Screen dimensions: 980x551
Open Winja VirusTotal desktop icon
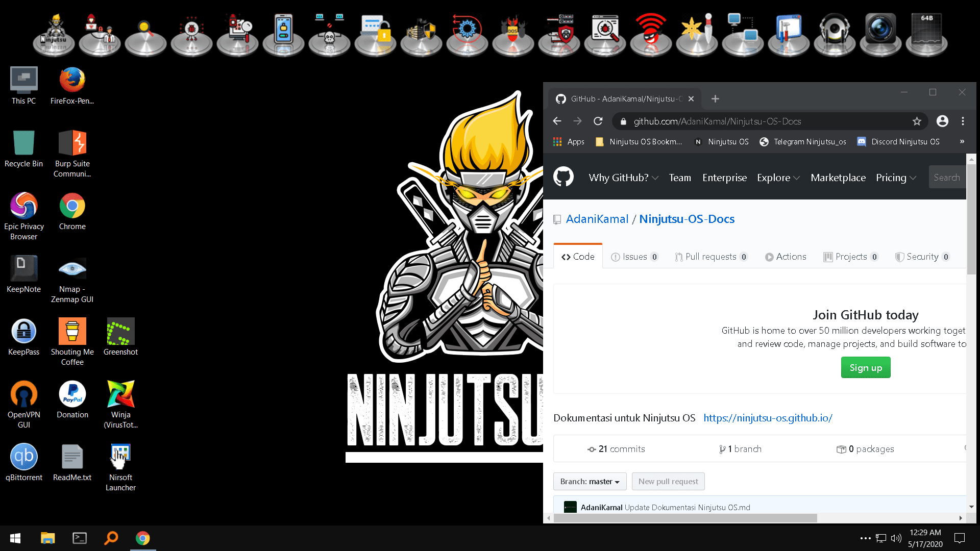pyautogui.click(x=120, y=405)
